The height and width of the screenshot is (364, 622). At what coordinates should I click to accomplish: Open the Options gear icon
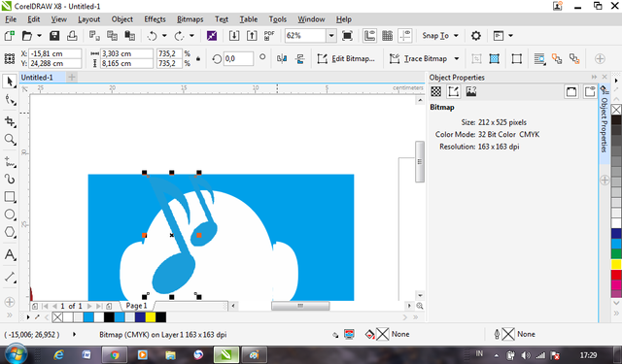(476, 36)
